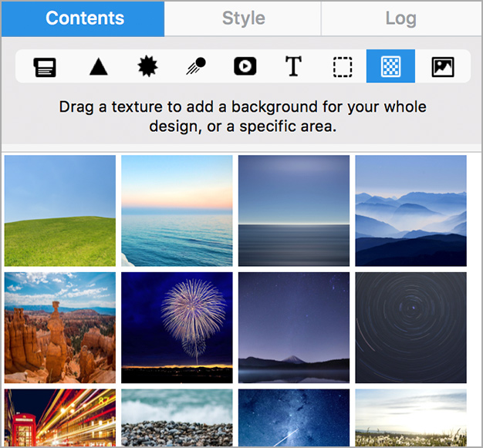483x448 pixels.
Task: Choose the starry sky over mountain texture
Action: click(x=294, y=328)
